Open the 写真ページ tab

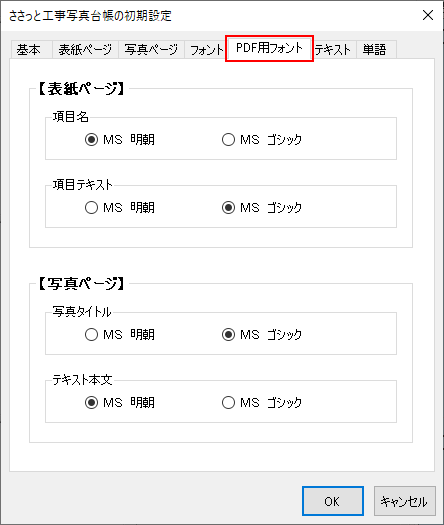click(151, 50)
